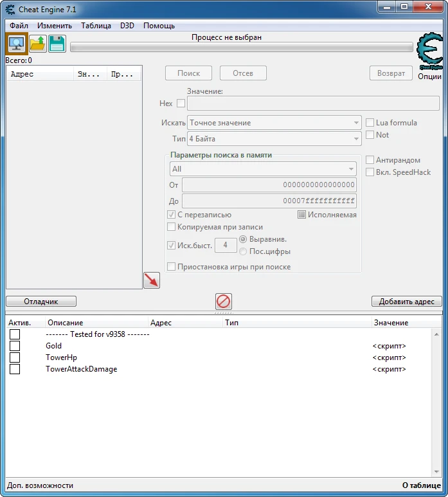This screenshot has height=497, width=448.
Task: Click Доп. возможности in status bar
Action: (x=40, y=485)
